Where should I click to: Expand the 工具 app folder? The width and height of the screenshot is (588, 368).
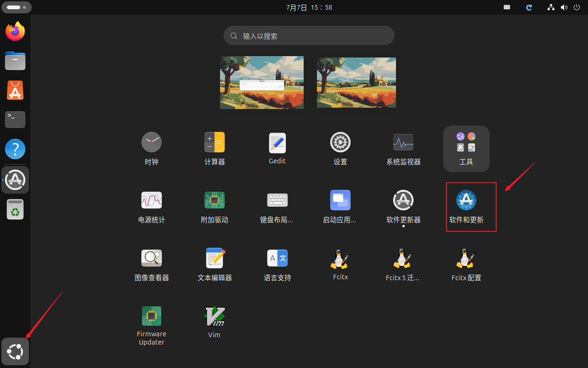466,148
